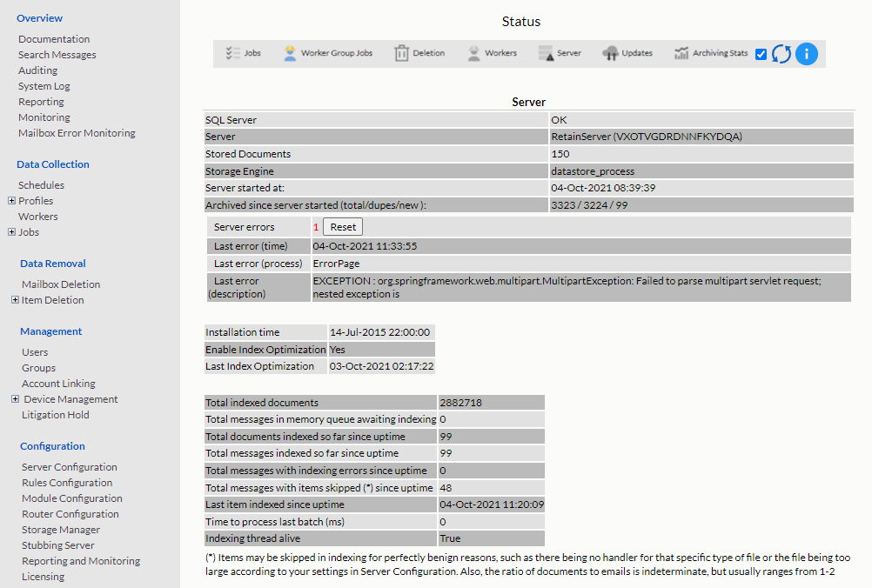Toggle the auto-refresh checkbox in status toolbar

pyautogui.click(x=761, y=54)
